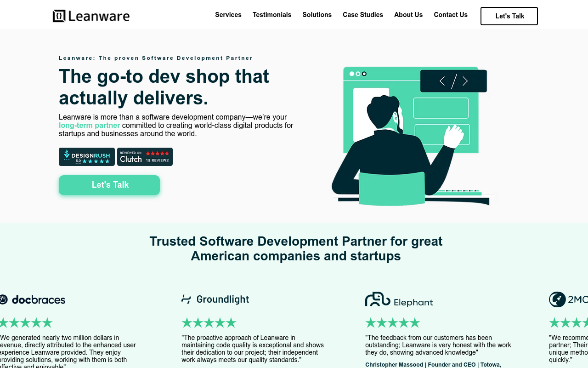The image size is (588, 368).
Task: Click the docbraces logo
Action: pos(32,299)
